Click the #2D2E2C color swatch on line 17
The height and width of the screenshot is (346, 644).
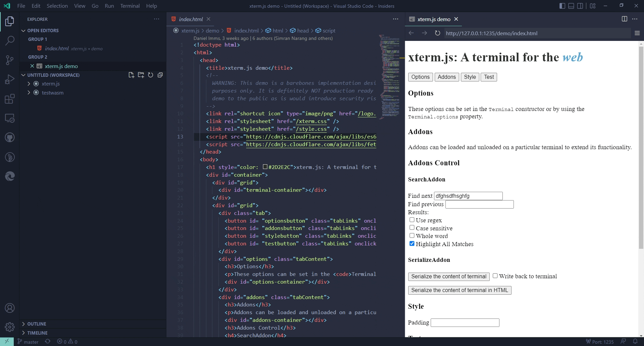click(x=265, y=167)
